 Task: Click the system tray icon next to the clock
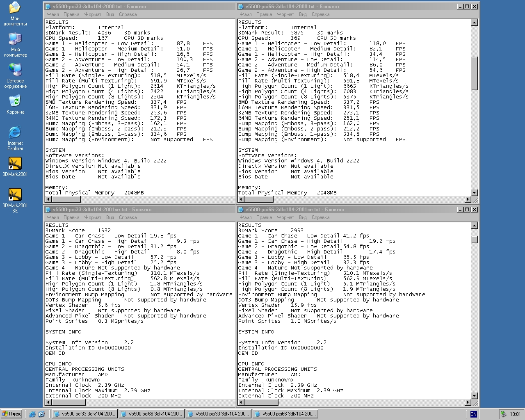point(503,414)
